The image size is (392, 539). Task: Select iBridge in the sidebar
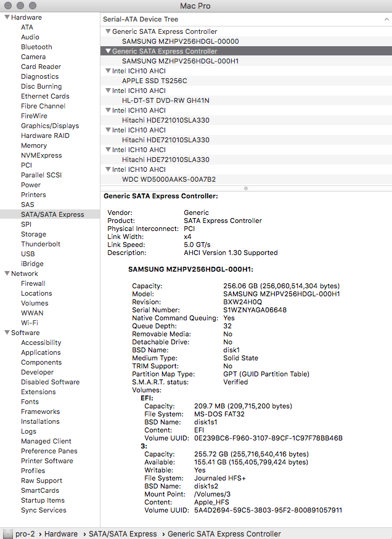tap(32, 264)
